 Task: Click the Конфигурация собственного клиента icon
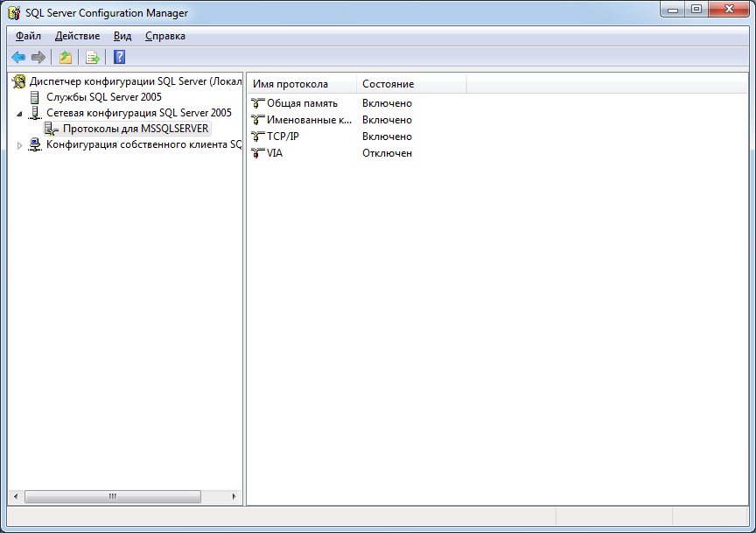coord(35,144)
